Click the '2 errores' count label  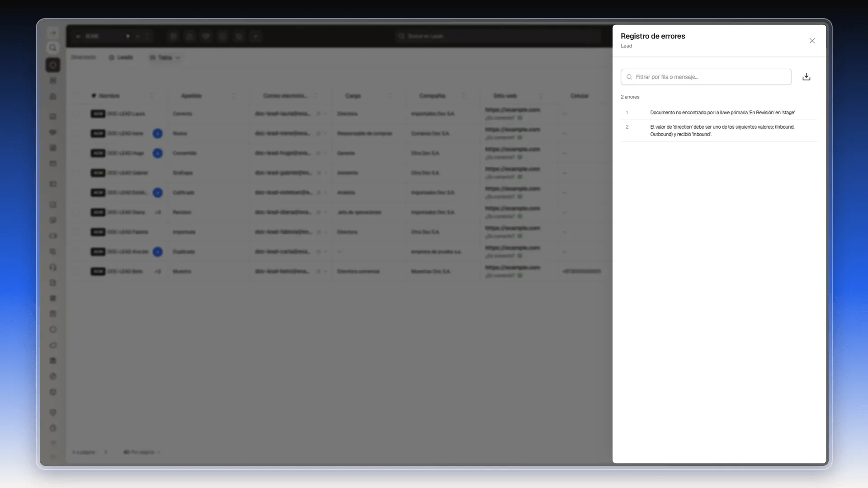pyautogui.click(x=630, y=97)
